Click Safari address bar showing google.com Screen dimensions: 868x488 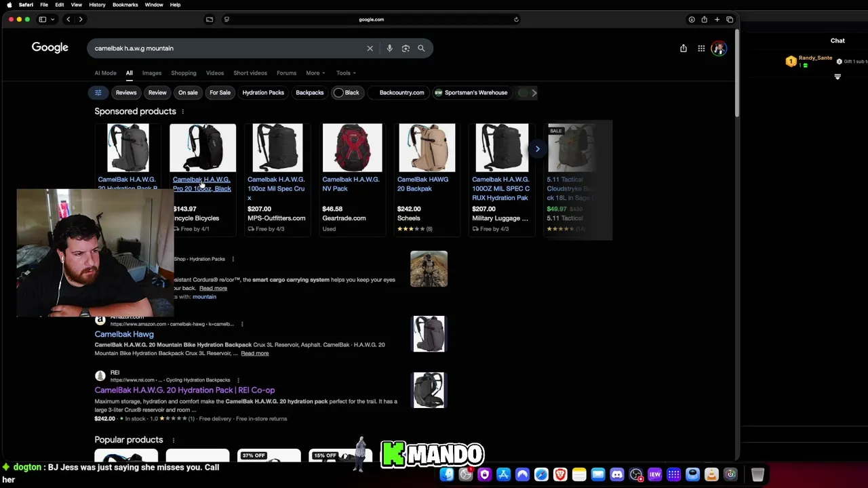(x=371, y=20)
